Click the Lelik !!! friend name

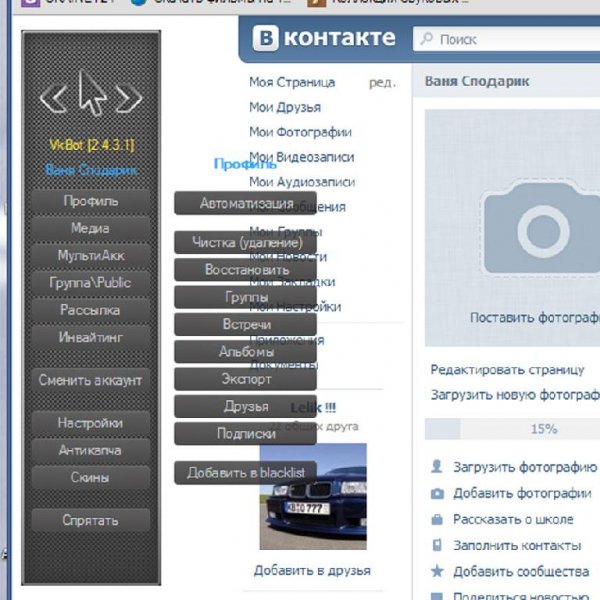(x=313, y=408)
